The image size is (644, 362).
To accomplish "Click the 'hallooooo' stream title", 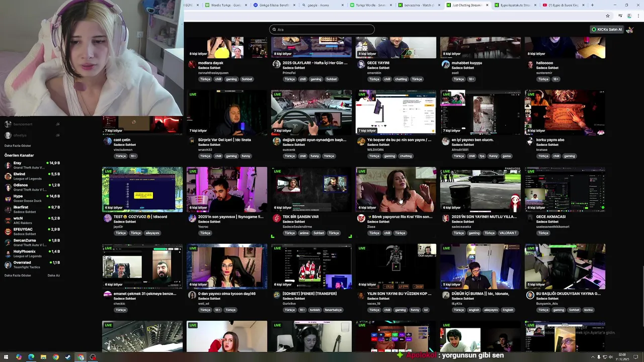I will coord(544,63).
